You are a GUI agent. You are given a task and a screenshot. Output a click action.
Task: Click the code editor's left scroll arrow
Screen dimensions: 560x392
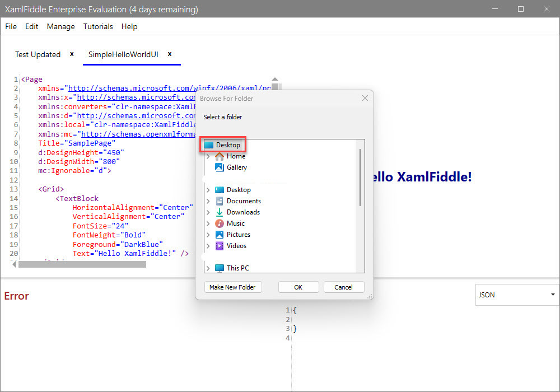coord(14,264)
